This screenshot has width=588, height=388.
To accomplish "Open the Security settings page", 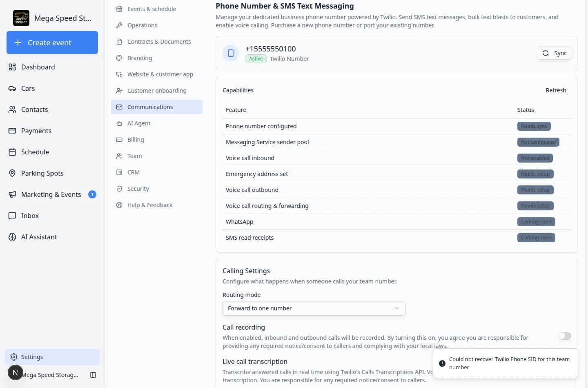I will click(x=157, y=189).
